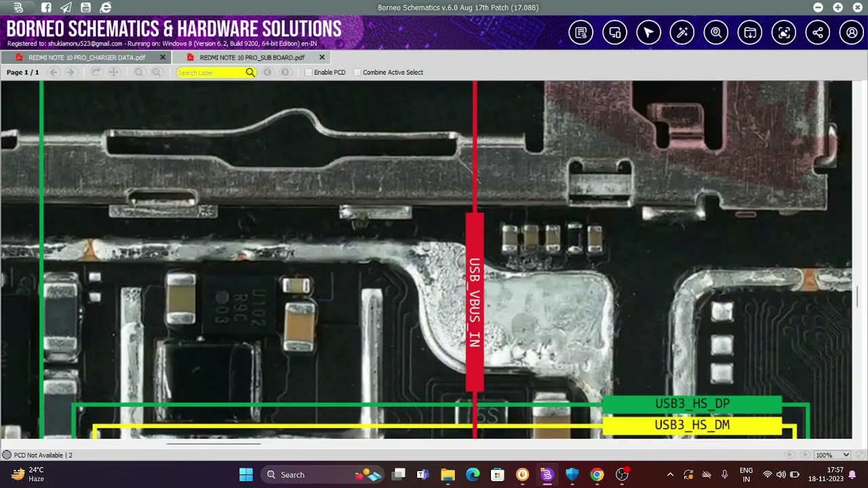The height and width of the screenshot is (488, 868).
Task: Open the location search magnifier tool
Action: (716, 33)
